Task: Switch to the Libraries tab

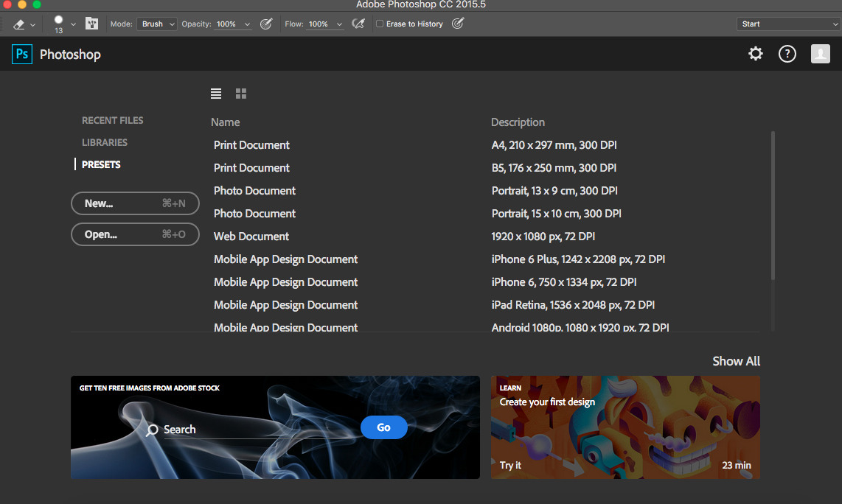Action: coord(105,142)
